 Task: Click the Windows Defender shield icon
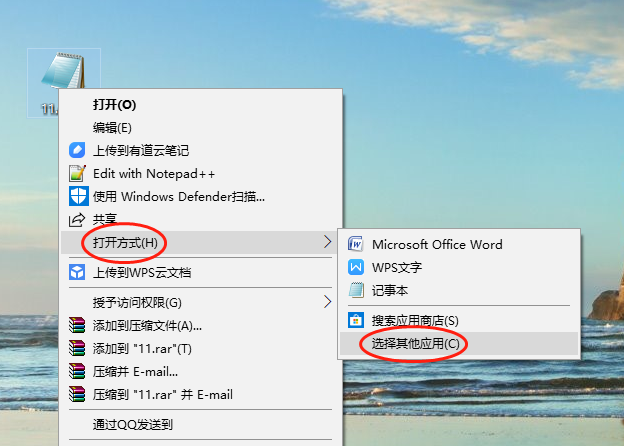[x=78, y=196]
